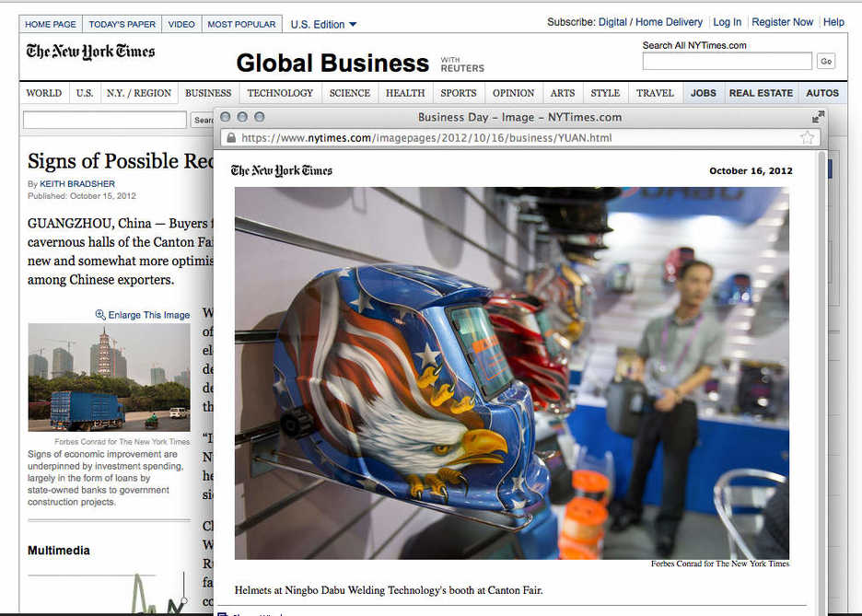Click The New York Times logo in page header
Viewport: 862px width, 616px height.
click(90, 52)
